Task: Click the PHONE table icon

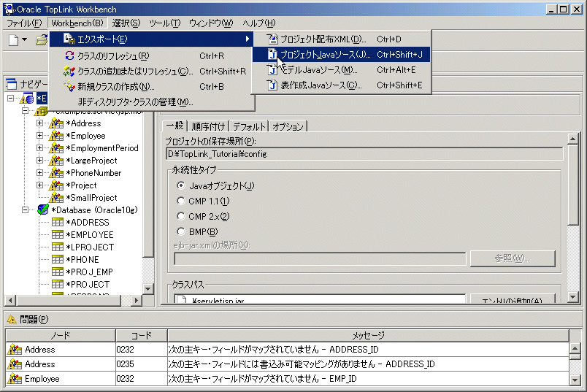Action: 58,259
